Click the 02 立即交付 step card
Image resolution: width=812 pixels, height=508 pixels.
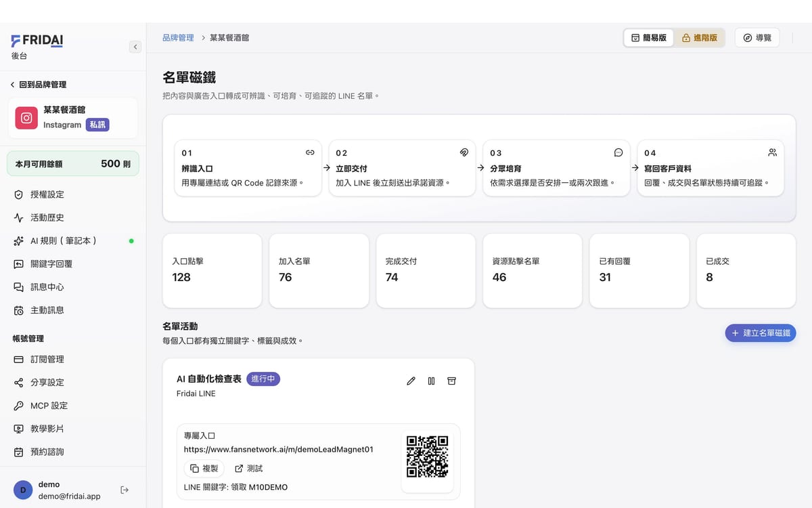[402, 168]
